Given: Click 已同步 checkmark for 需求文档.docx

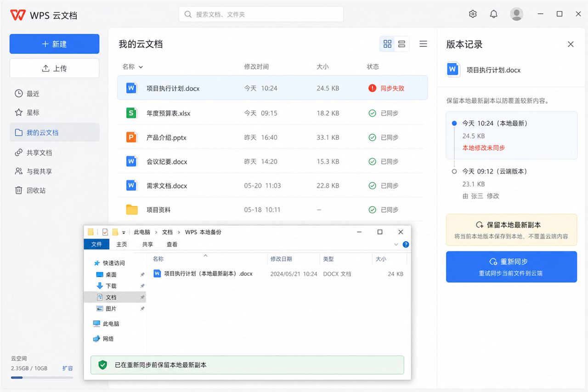Looking at the screenshot, I should (372, 186).
